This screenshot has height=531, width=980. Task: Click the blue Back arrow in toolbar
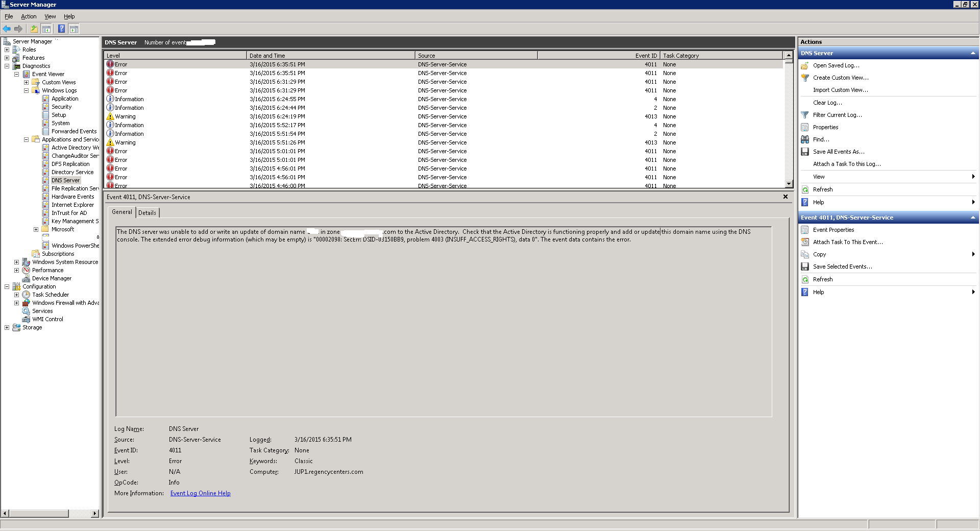[7, 29]
